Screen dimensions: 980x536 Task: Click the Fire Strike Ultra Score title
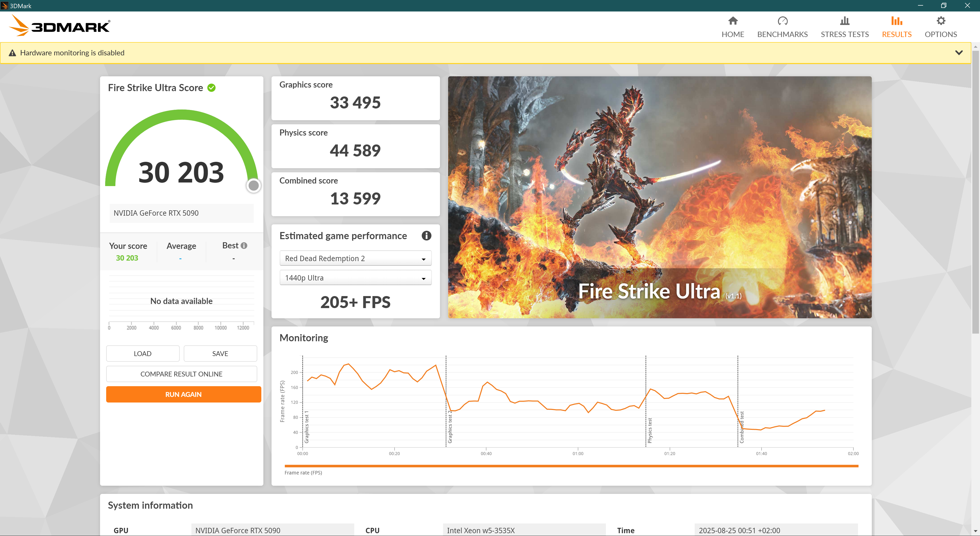tap(155, 88)
